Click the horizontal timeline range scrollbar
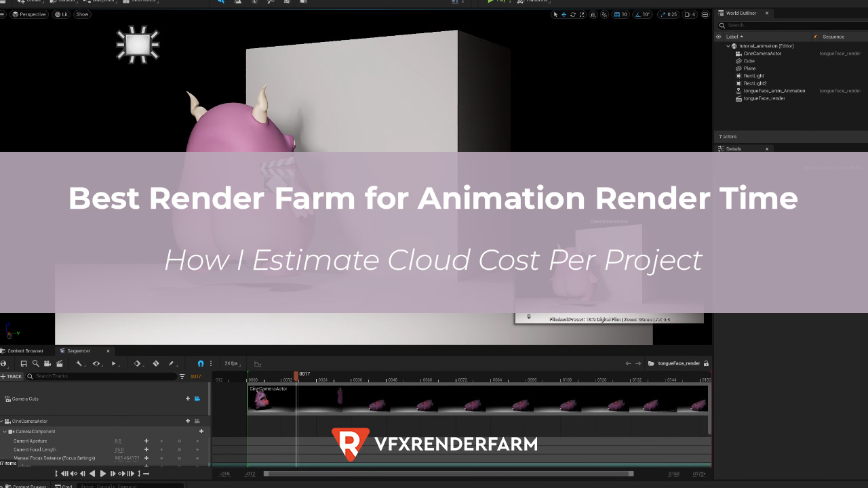868x488 pixels. (x=448, y=474)
